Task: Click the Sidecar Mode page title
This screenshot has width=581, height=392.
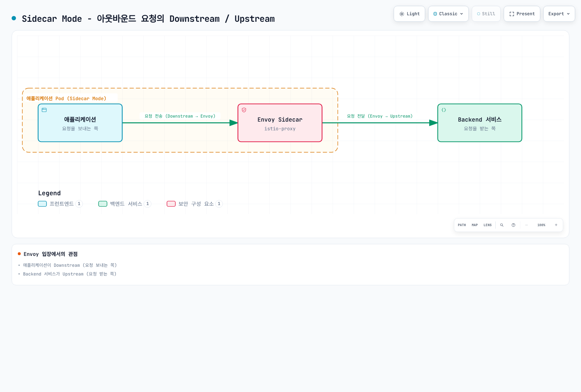Action: pyautogui.click(x=148, y=19)
